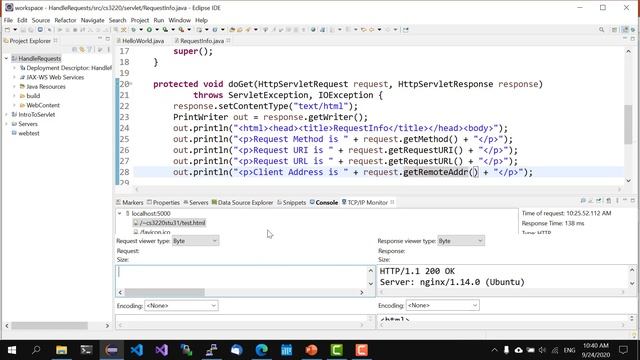
Task: Expand the Deployment Descriptor tree node
Action: click(x=14, y=68)
